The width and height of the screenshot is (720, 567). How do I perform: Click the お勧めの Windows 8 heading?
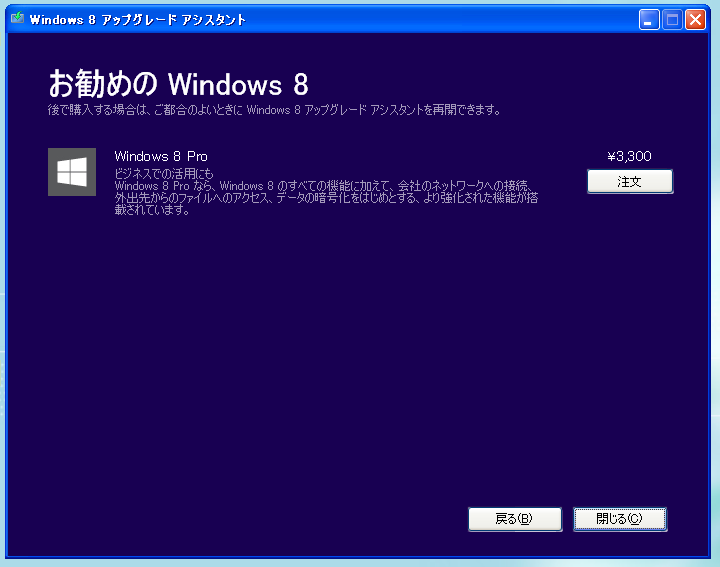[x=178, y=84]
